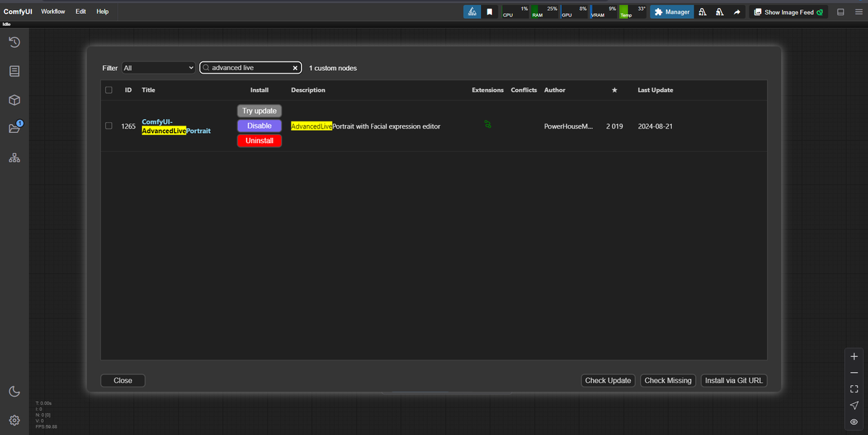Click the share arrow icon in top toolbar
868x435 pixels.
coord(736,12)
